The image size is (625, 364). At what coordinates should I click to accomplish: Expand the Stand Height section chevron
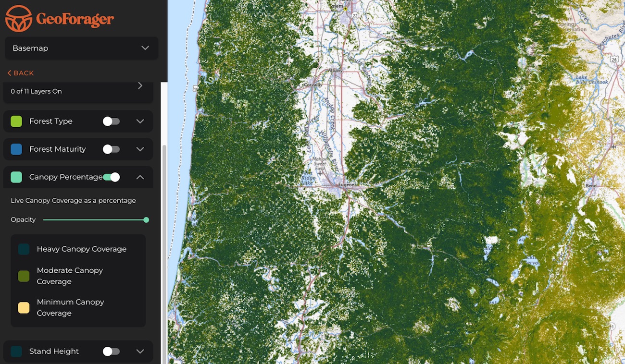coord(140,352)
